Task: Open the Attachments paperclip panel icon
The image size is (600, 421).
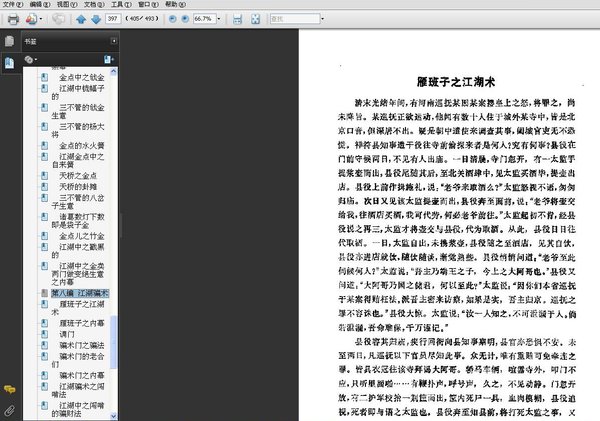Action: point(10,411)
